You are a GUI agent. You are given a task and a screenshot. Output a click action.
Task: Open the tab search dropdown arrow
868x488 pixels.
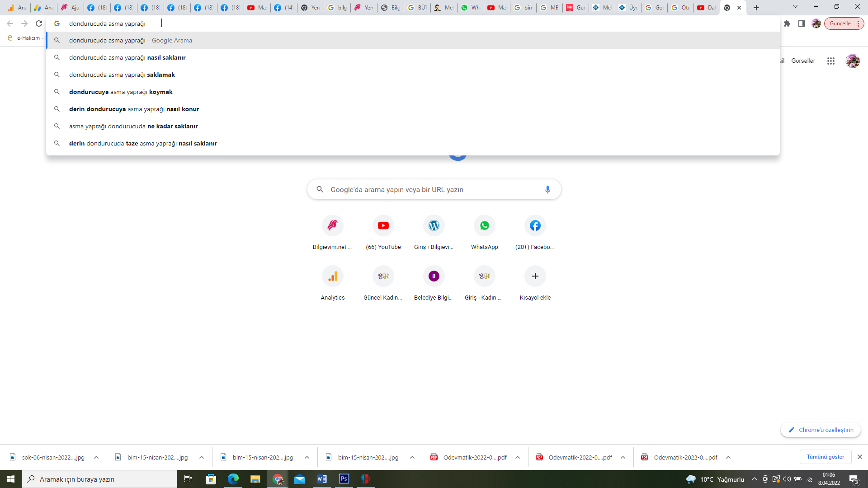click(795, 7)
